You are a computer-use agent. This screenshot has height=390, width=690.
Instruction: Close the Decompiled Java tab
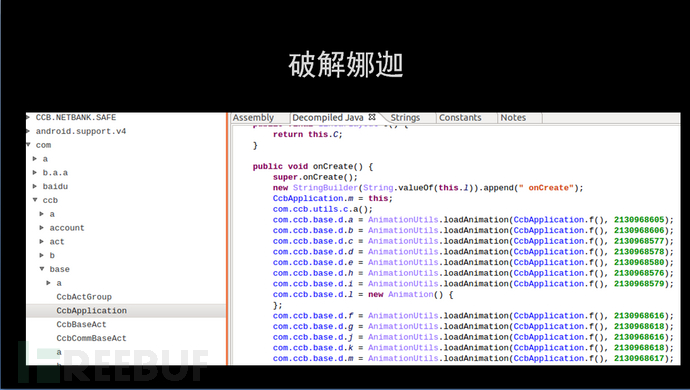372,117
